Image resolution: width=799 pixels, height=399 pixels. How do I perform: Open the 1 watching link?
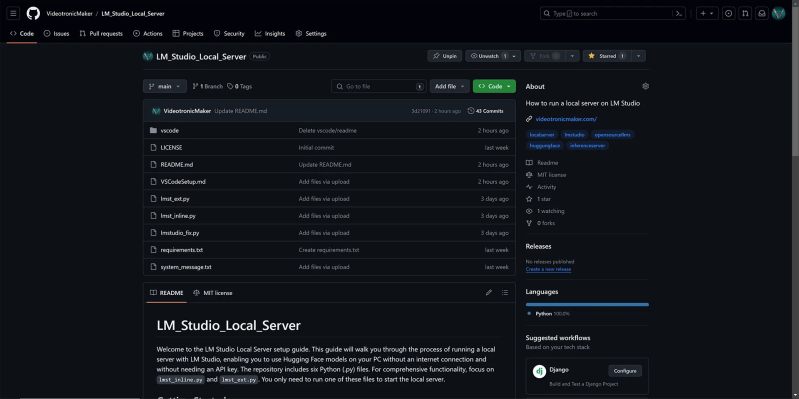(545, 211)
